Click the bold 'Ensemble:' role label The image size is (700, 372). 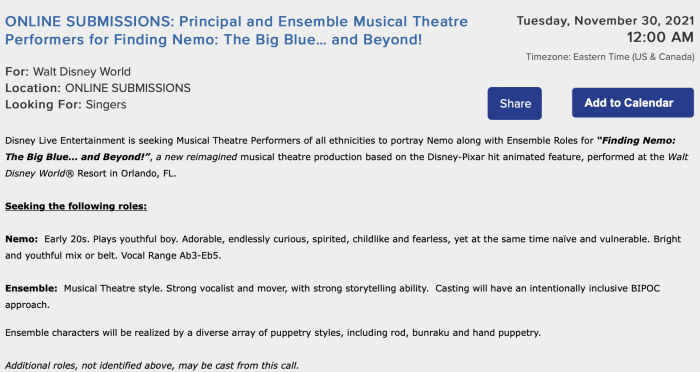pyautogui.click(x=31, y=288)
